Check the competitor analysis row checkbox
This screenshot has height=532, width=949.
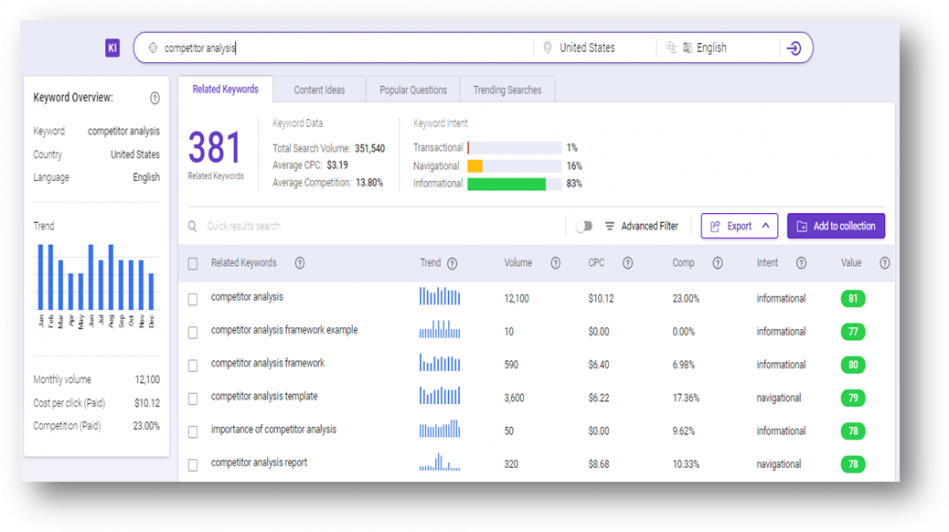click(192, 299)
